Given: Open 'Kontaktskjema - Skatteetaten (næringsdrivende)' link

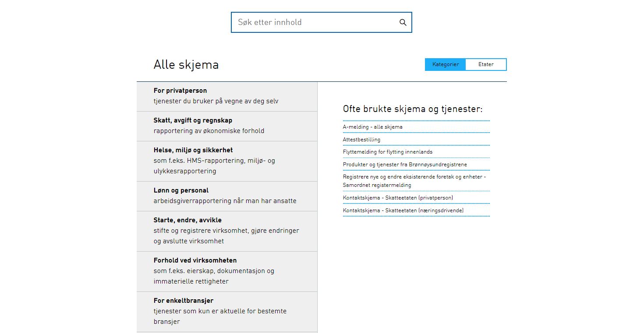Looking at the screenshot, I should click(403, 210).
